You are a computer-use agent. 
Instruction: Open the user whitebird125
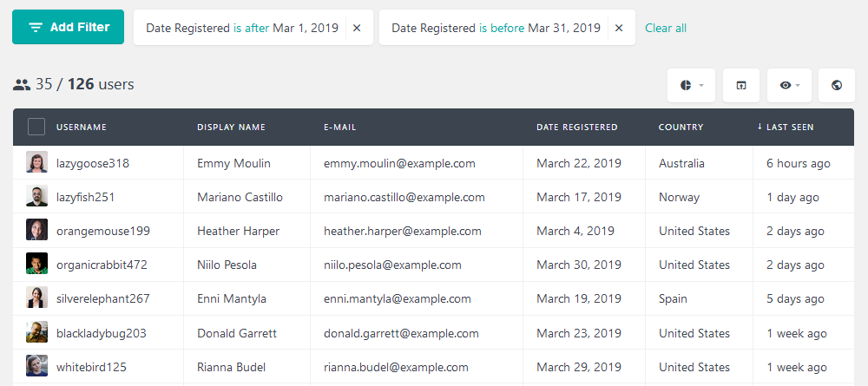coord(91,367)
